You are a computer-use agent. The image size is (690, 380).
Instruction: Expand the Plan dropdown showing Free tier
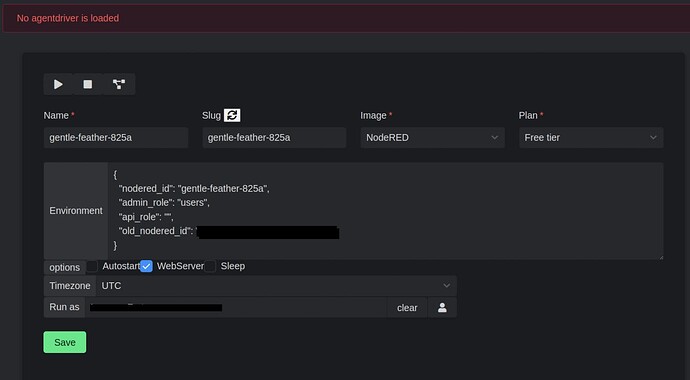coord(591,138)
